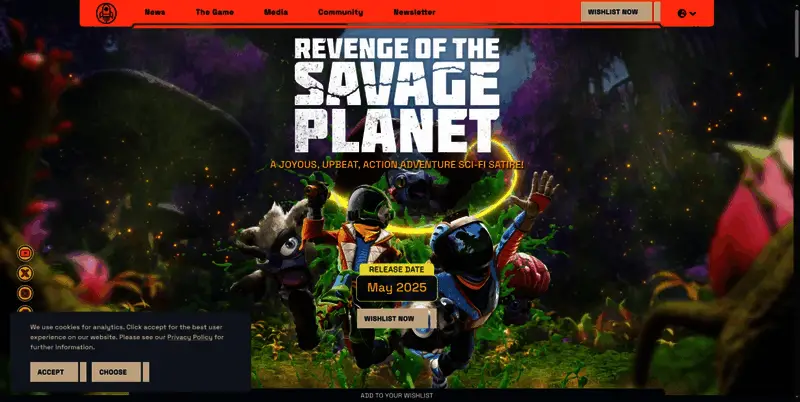This screenshot has width=800, height=402.
Task: Click the globe language icon
Action: [x=682, y=13]
